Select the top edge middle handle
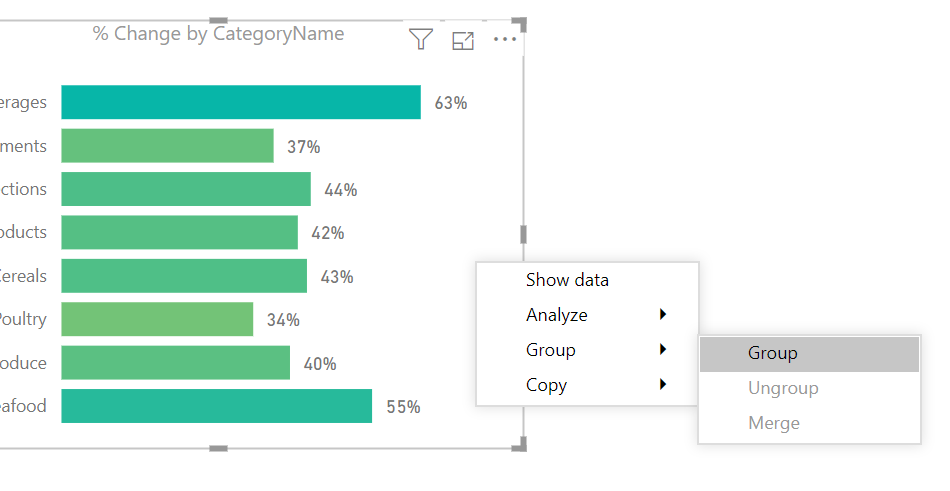The width and height of the screenshot is (950, 491). (x=218, y=21)
